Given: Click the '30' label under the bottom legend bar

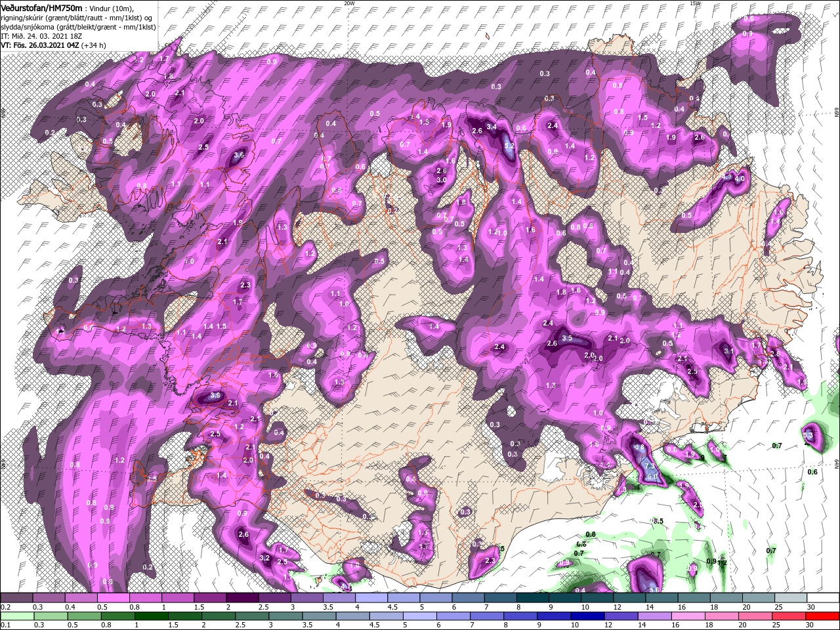Looking at the screenshot, I should (x=811, y=625).
